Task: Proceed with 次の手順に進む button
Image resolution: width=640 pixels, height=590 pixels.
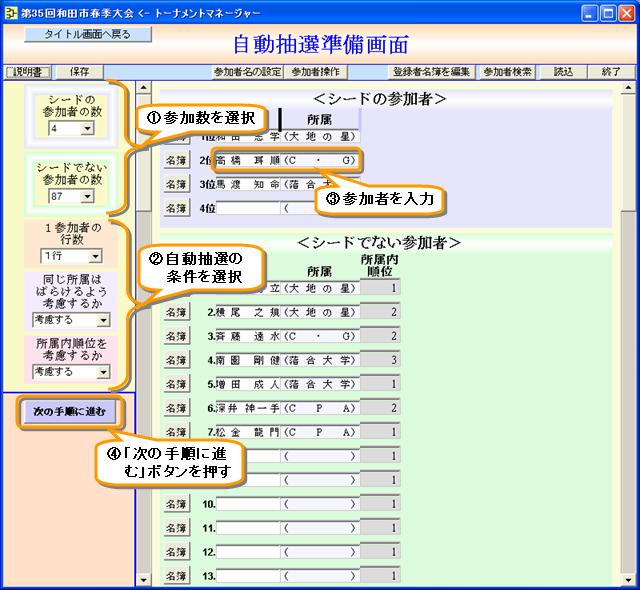Action: (x=69, y=411)
